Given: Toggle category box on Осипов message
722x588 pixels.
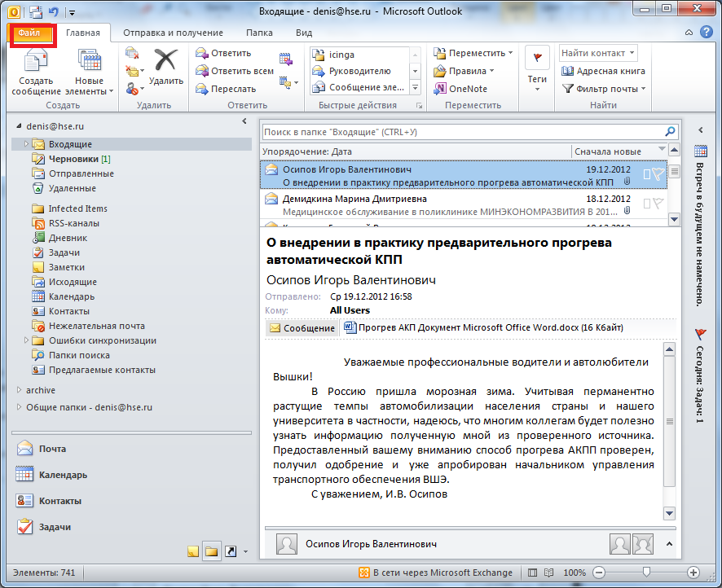Looking at the screenshot, I should [x=647, y=174].
